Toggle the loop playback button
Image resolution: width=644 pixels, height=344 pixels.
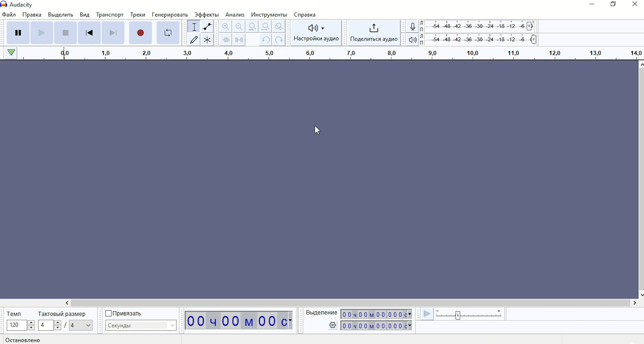pyautogui.click(x=168, y=33)
